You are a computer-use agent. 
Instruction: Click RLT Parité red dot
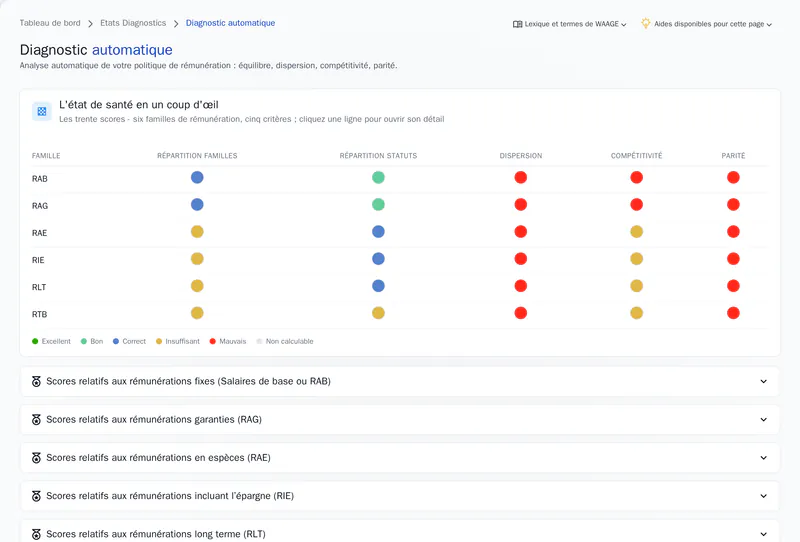coord(733,286)
